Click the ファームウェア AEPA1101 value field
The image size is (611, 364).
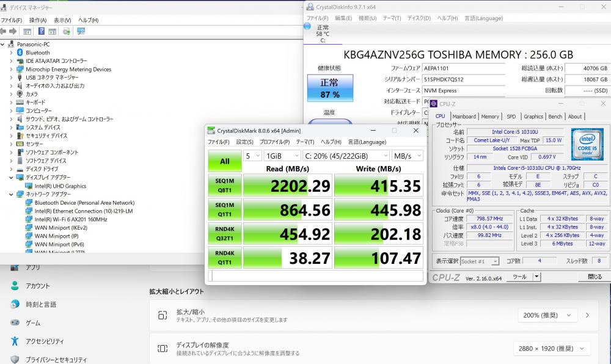[463, 68]
